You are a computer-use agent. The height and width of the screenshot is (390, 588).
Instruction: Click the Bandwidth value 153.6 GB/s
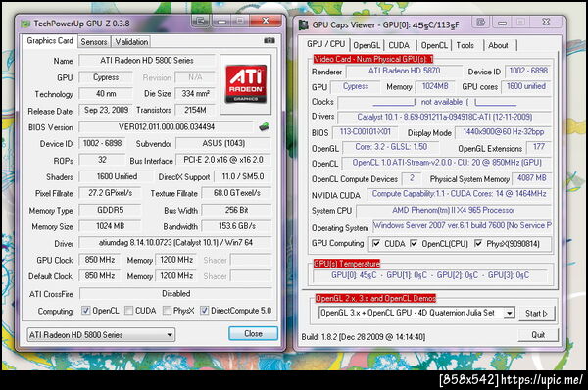coord(236,226)
